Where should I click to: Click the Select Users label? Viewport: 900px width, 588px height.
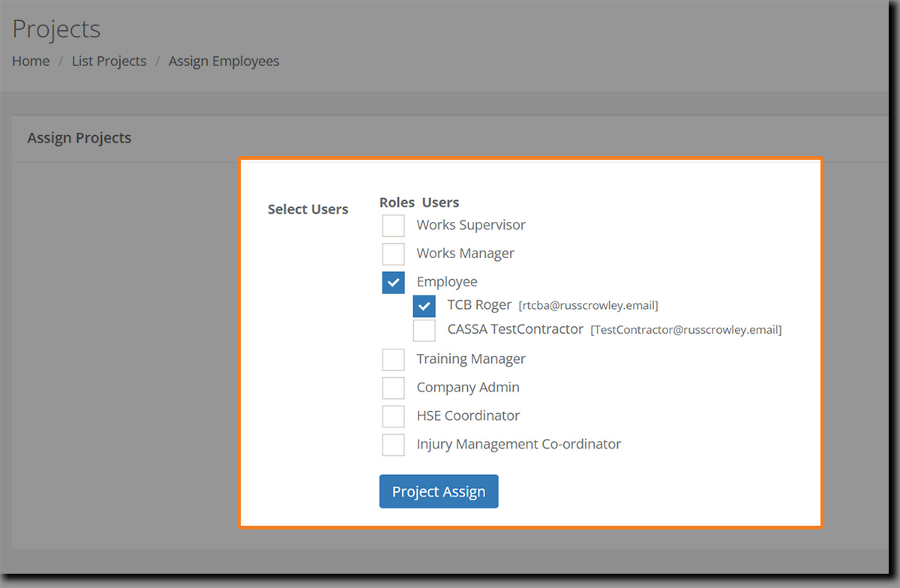(x=308, y=209)
